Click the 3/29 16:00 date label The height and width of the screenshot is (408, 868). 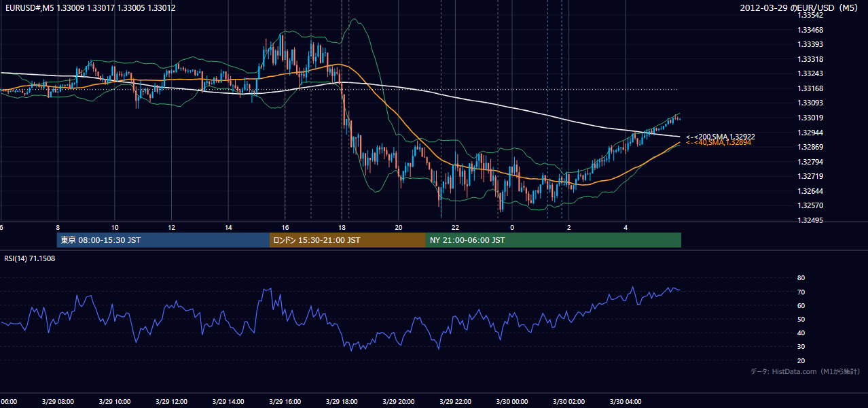[x=285, y=401]
